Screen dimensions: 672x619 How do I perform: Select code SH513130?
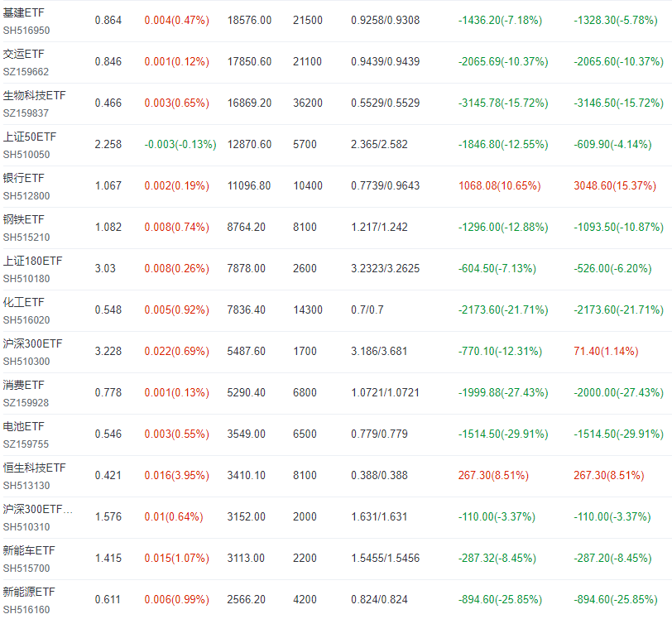(26, 485)
